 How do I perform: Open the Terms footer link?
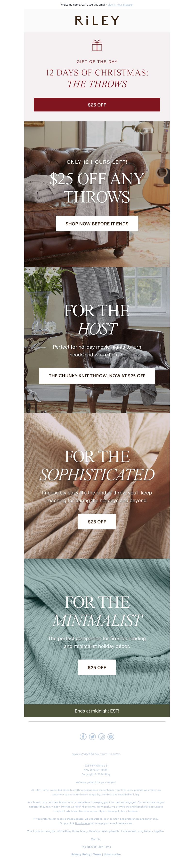[x=97, y=854]
